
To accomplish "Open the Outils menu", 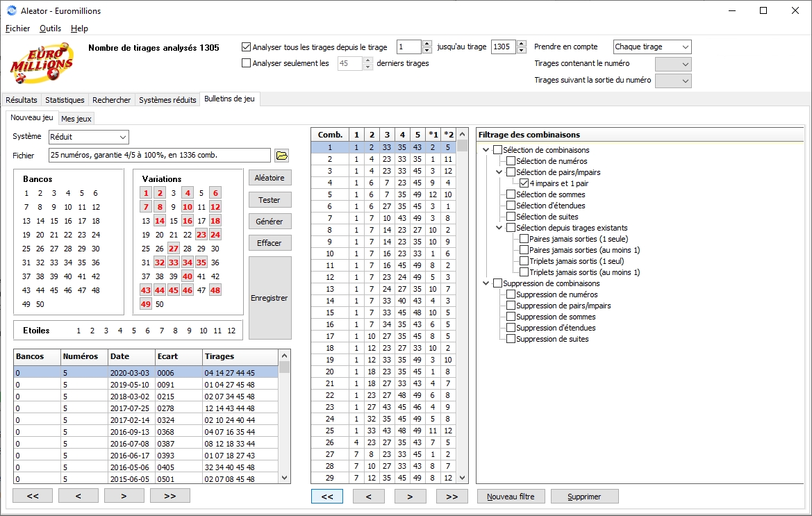I will tap(50, 28).
